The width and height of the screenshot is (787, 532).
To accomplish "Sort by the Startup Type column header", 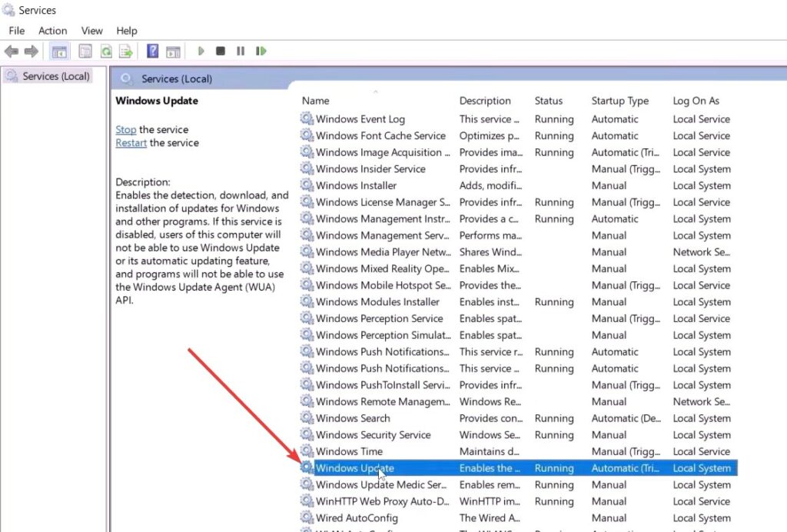I will coord(620,101).
